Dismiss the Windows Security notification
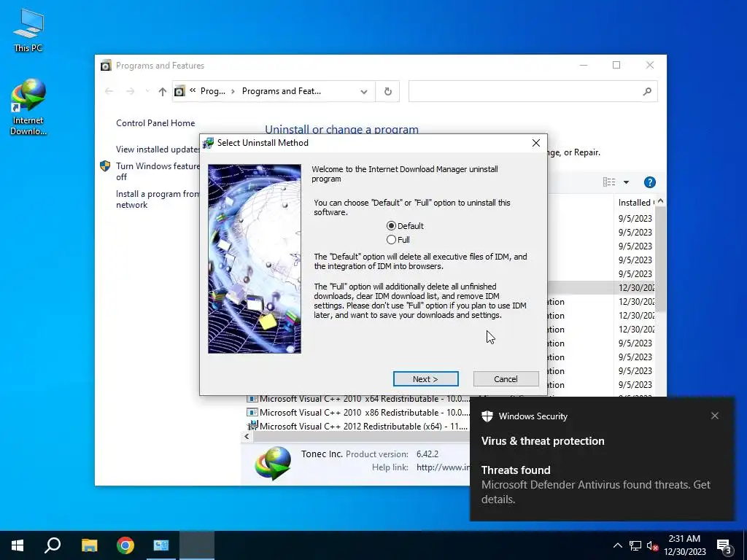 [x=715, y=416]
